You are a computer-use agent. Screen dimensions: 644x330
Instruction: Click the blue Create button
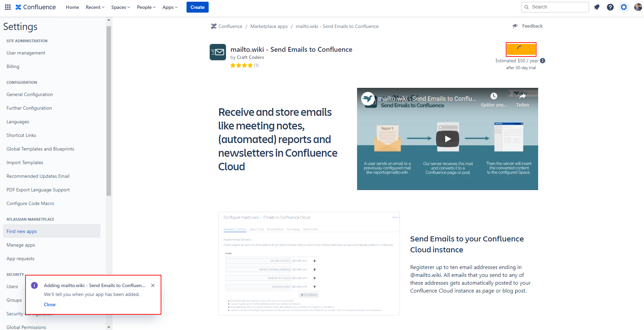[197, 7]
